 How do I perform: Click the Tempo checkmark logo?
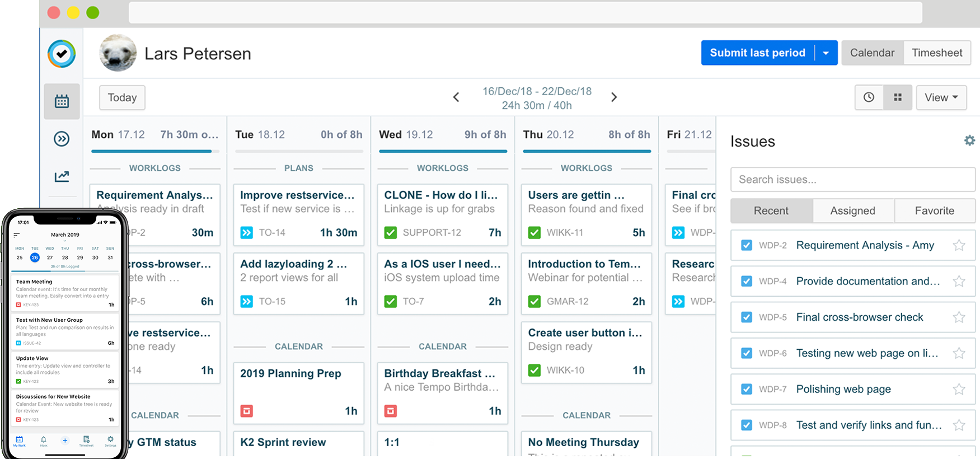[62, 54]
